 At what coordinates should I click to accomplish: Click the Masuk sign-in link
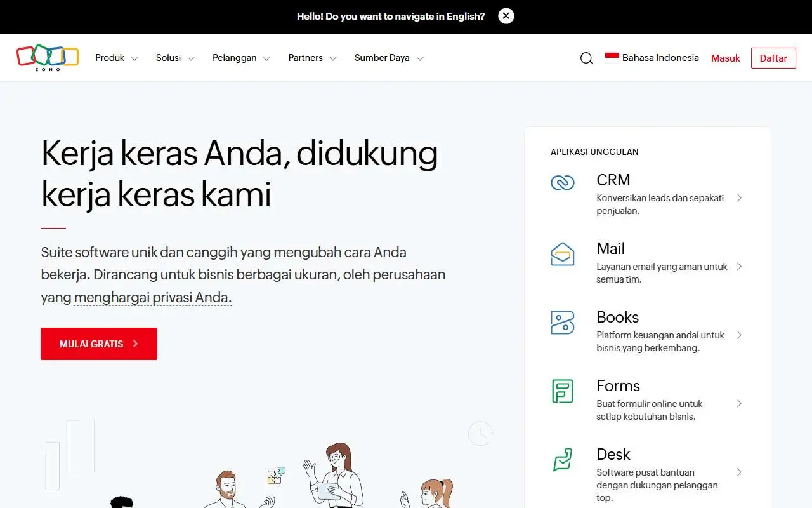(x=726, y=58)
